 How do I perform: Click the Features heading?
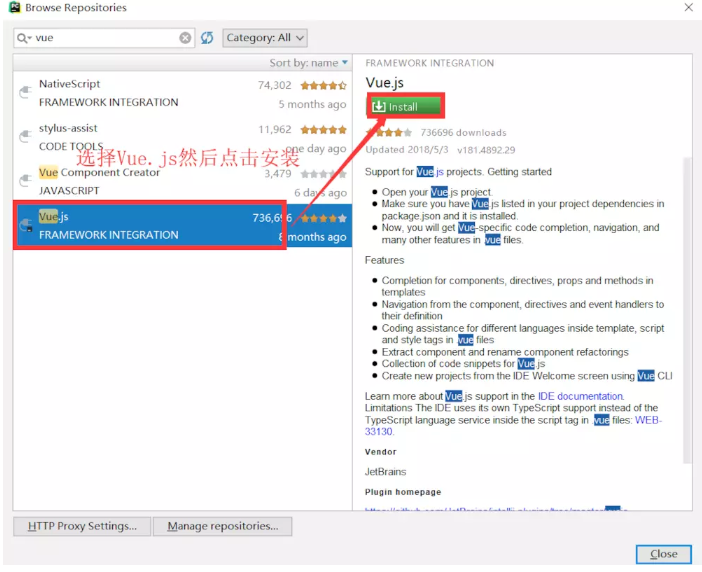tap(384, 260)
